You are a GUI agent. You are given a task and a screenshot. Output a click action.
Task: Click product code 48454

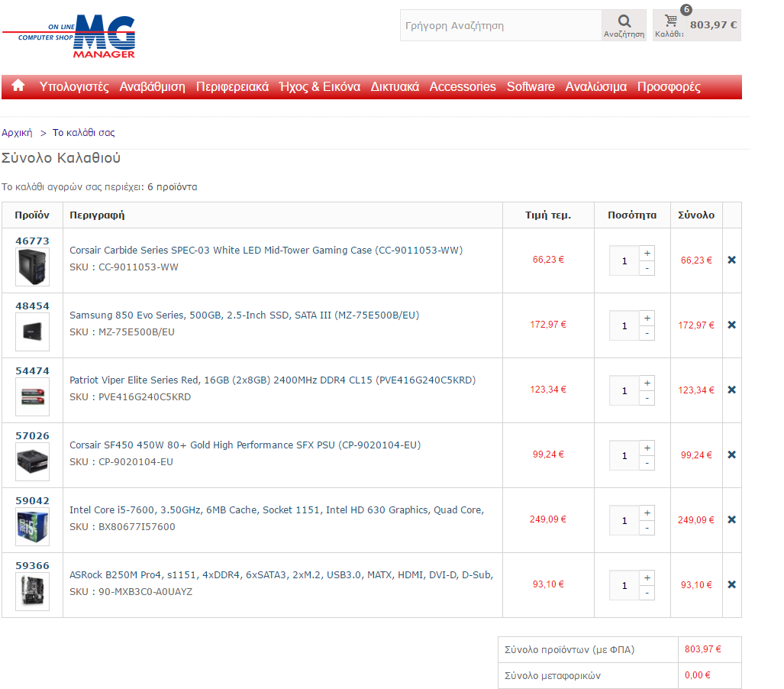[x=33, y=306]
